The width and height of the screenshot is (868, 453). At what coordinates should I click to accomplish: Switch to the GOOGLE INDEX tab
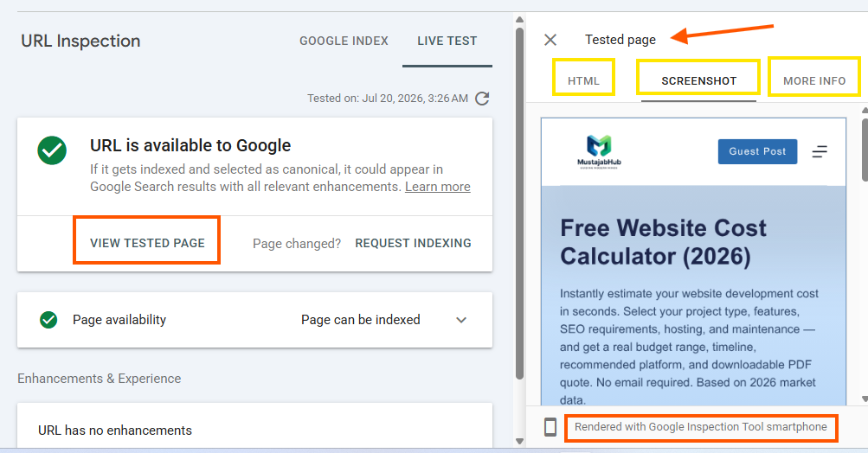[344, 41]
